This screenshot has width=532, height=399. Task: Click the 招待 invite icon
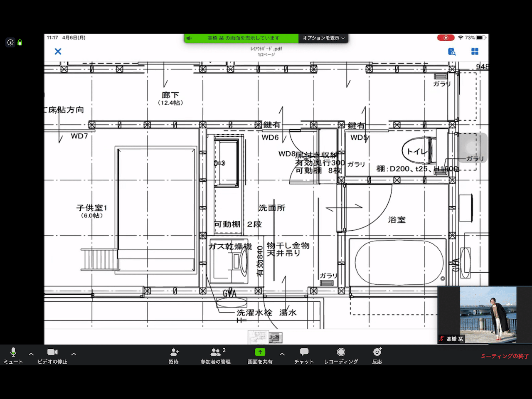pyautogui.click(x=174, y=355)
